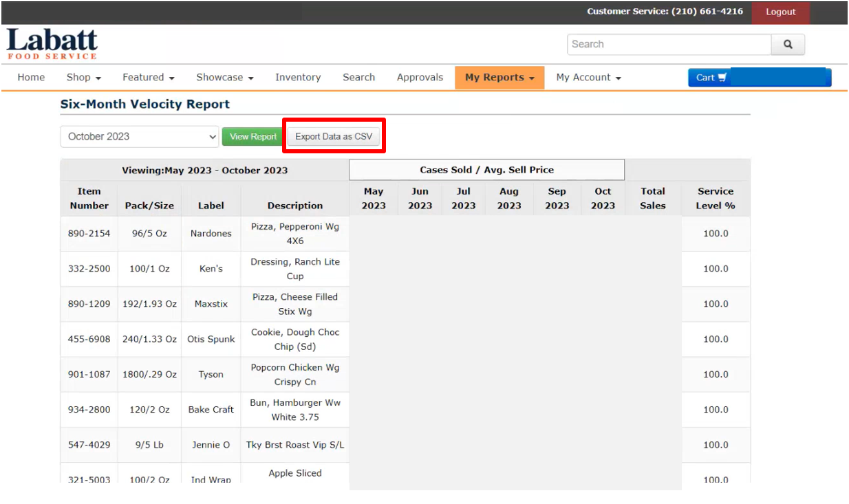Open the Showcase dropdown

click(x=224, y=77)
